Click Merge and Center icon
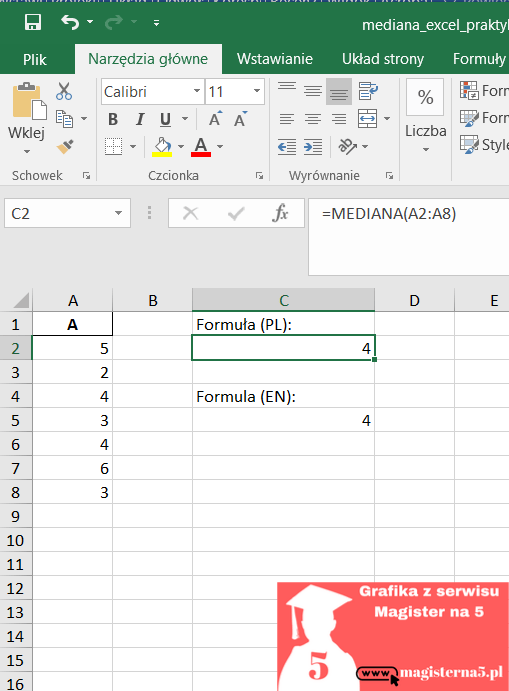The image size is (509, 691). tap(368, 119)
